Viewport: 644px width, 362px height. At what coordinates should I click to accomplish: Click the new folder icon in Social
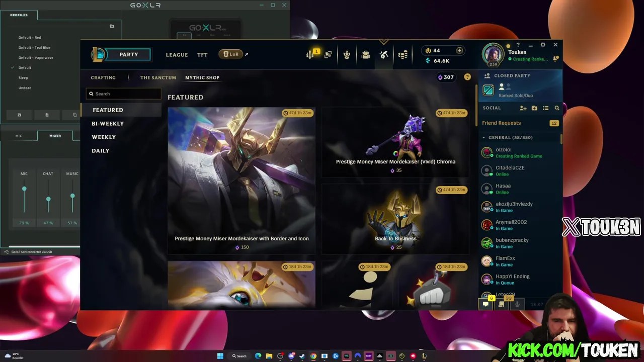534,108
